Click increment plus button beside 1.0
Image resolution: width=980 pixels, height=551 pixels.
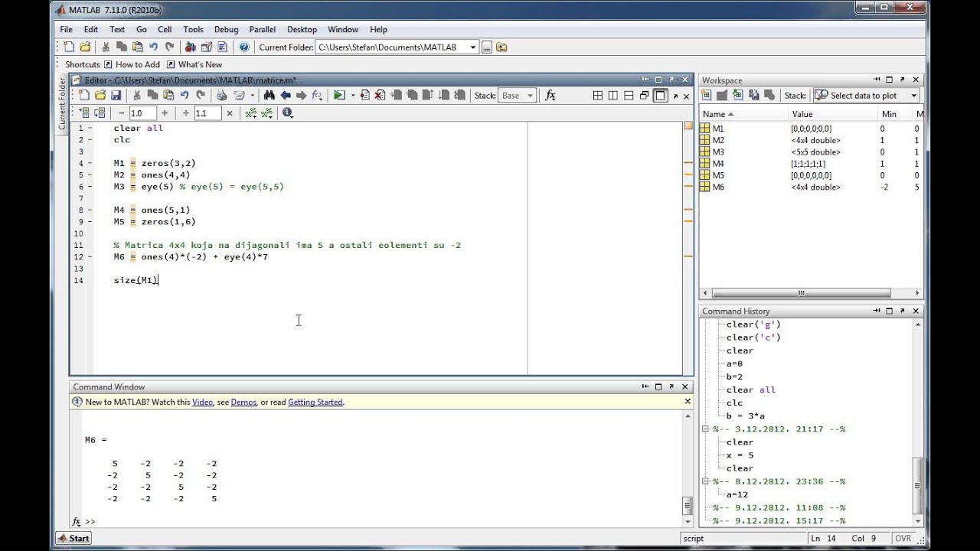tap(165, 112)
